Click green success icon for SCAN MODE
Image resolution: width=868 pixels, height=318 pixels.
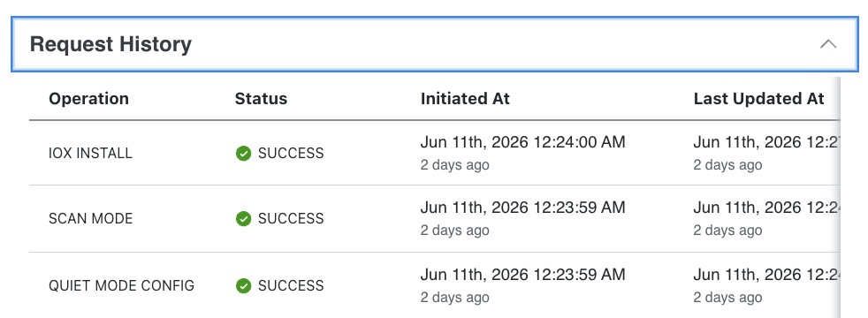[244, 219]
